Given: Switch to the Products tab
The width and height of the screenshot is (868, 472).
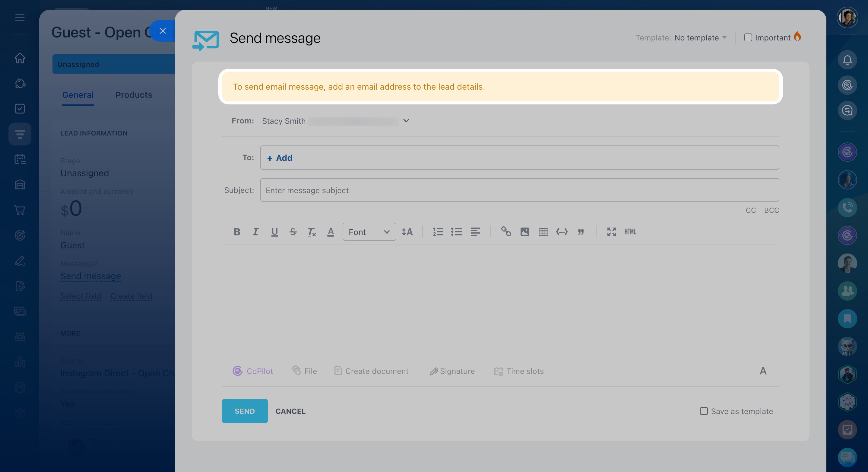Looking at the screenshot, I should coord(134,95).
